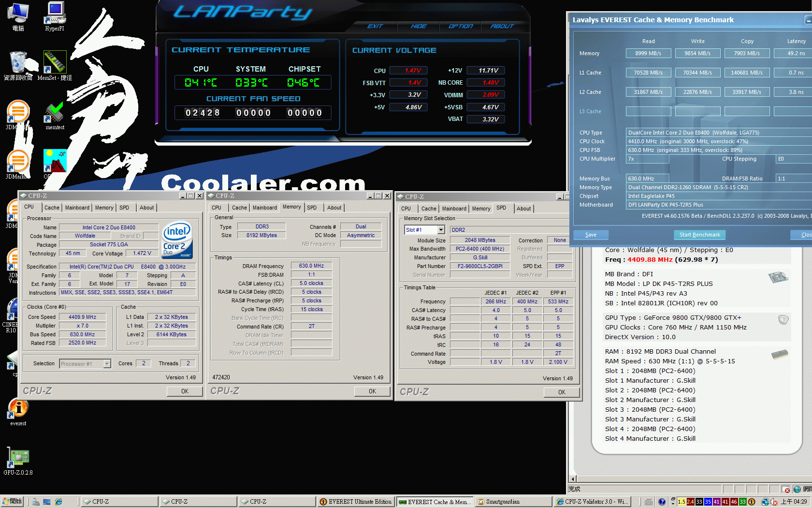Switch to Smartguardian taskbar button
Viewport: 812px width, 508px height.
click(x=513, y=502)
